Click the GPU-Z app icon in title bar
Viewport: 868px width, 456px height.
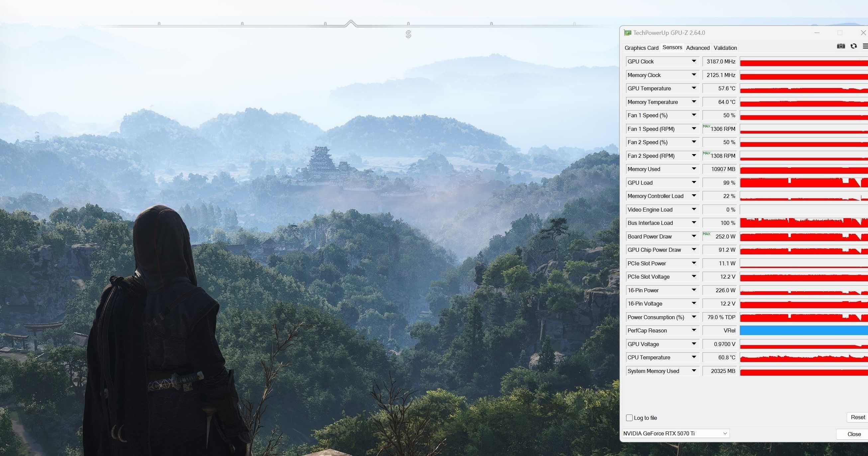click(x=627, y=33)
